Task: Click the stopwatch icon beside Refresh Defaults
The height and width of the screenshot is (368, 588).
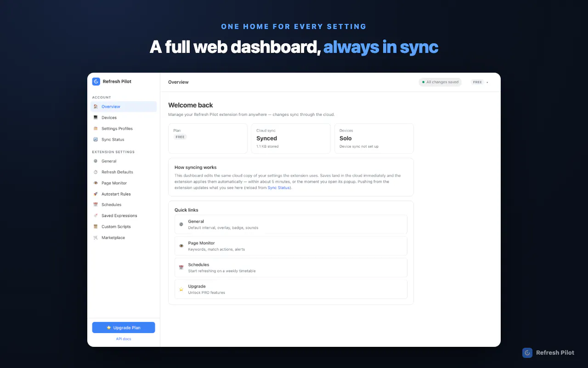Action: (x=96, y=172)
